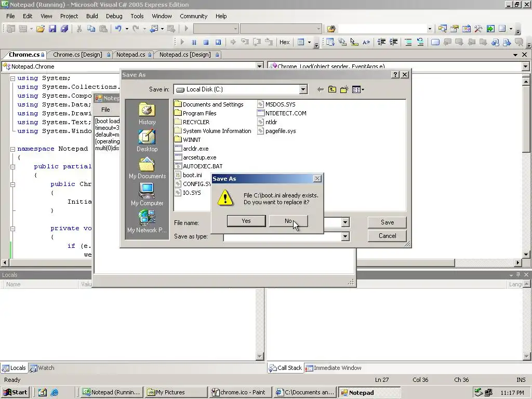Toggle Hex display button

pyautogui.click(x=284, y=42)
